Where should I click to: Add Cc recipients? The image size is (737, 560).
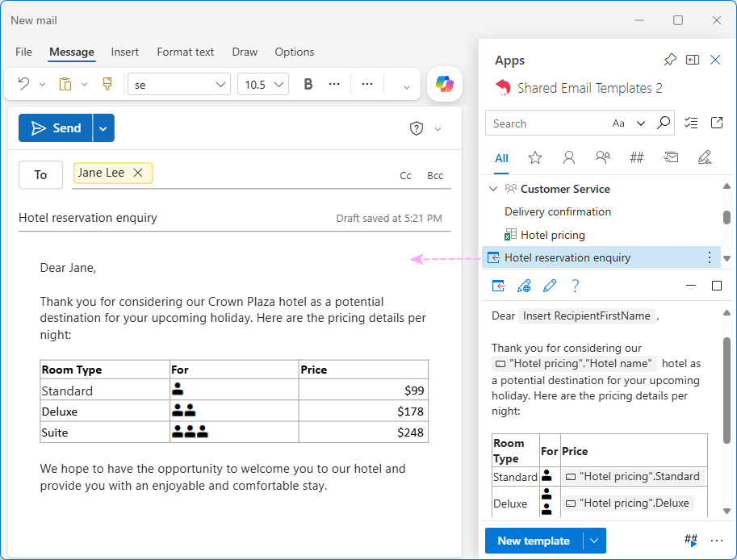(x=405, y=175)
